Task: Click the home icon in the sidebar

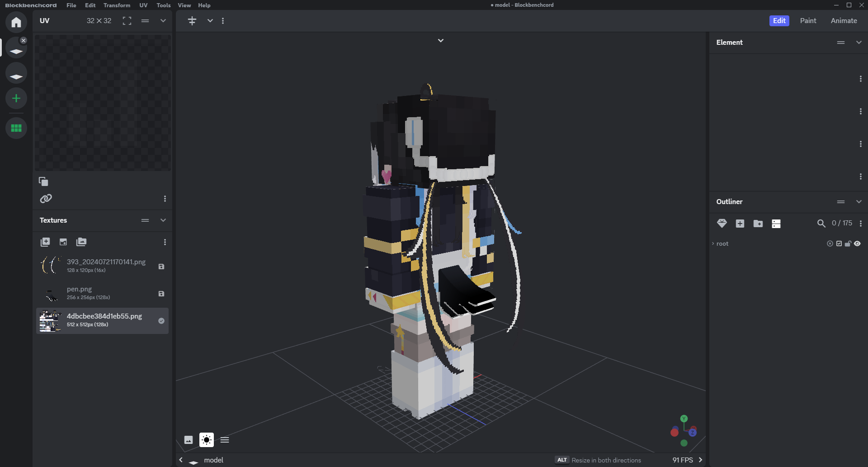Action: 16,22
